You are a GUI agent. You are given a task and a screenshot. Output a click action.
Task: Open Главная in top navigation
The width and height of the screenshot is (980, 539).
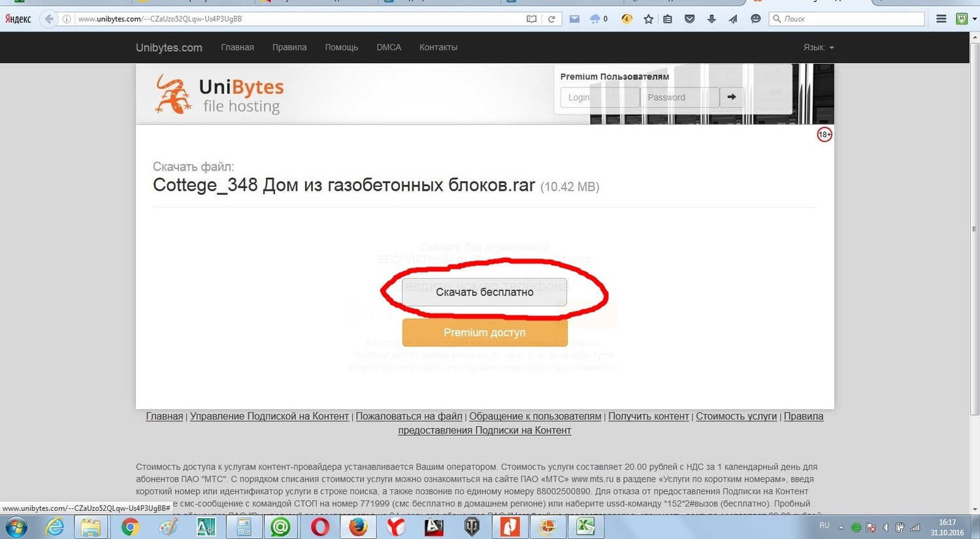(x=237, y=47)
